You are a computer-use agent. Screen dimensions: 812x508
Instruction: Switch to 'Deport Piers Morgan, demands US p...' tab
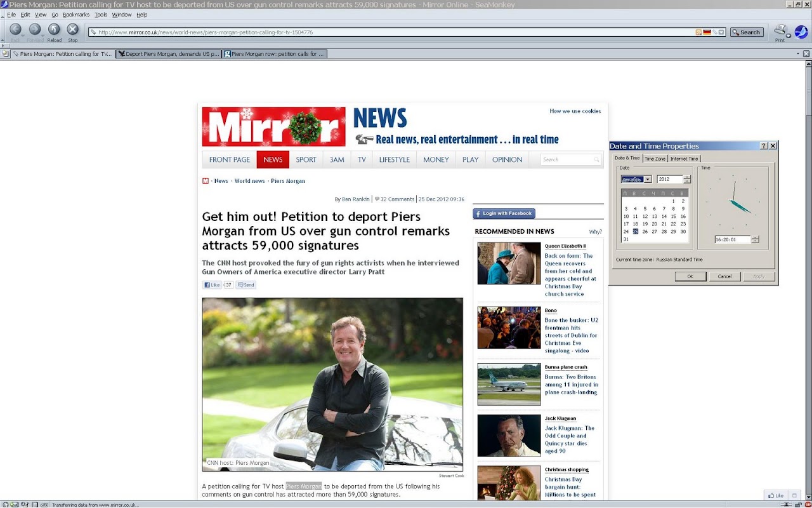169,54
